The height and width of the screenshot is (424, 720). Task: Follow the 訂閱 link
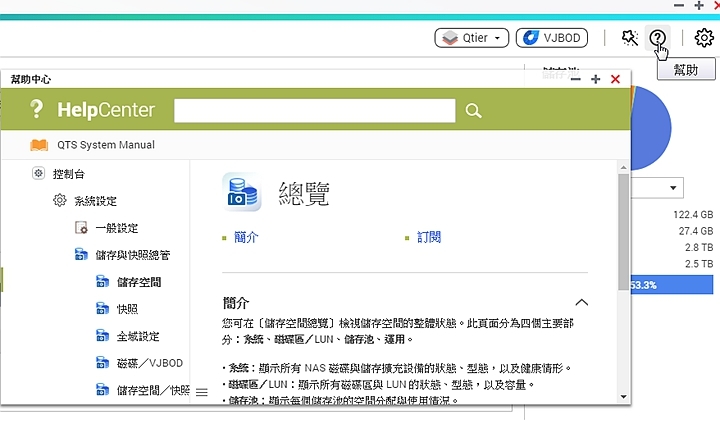point(429,237)
